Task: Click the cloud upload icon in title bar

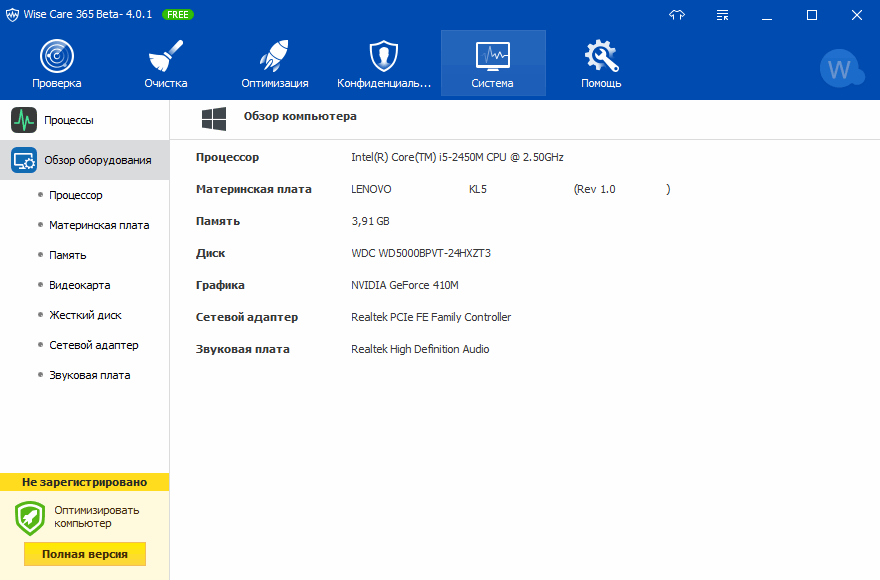Action: [678, 15]
